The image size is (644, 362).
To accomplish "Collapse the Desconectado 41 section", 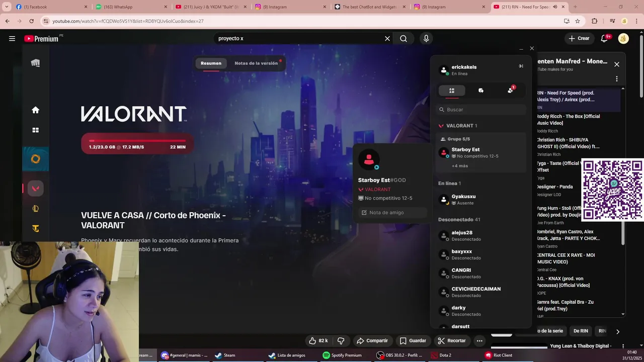I will click(x=459, y=220).
